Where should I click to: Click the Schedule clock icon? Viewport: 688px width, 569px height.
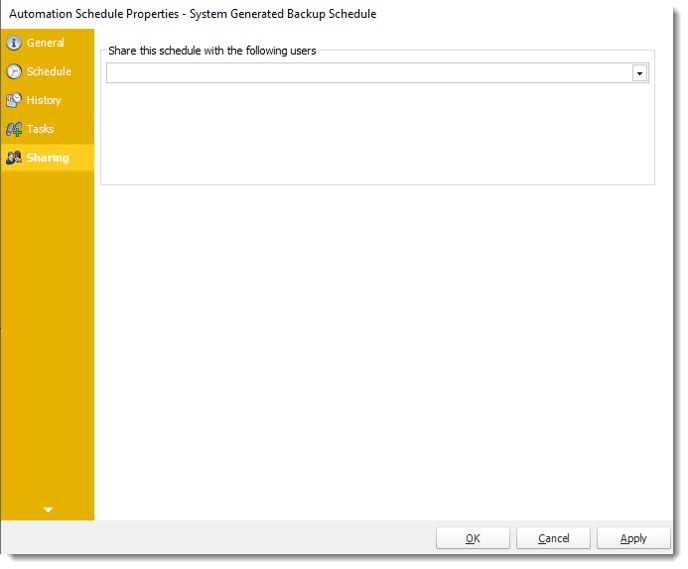coord(14,72)
